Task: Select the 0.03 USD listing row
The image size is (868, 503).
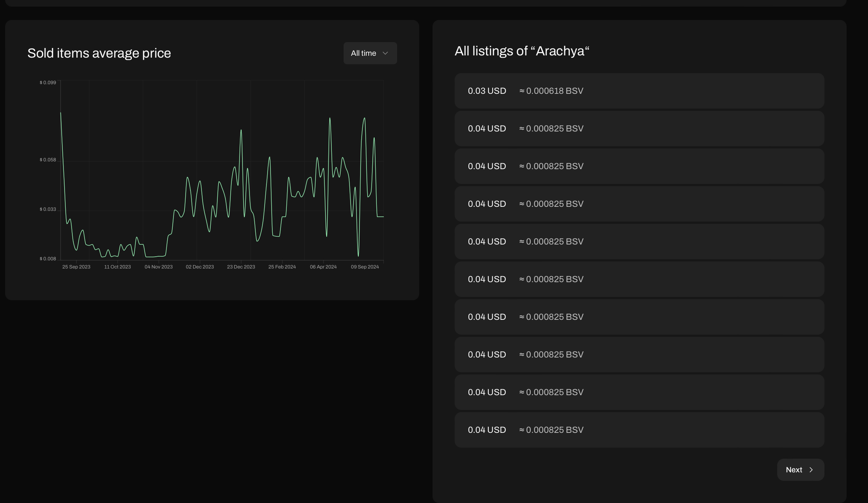Action: click(639, 91)
